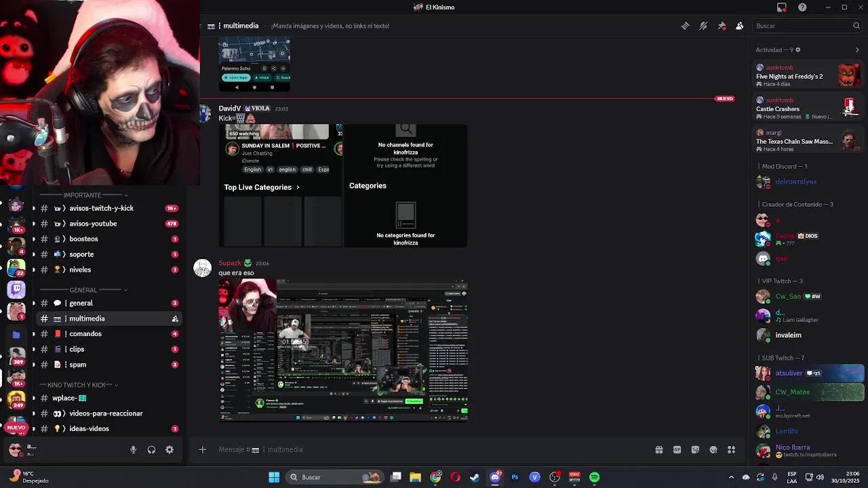Deafen with headphones icon in user panel
Image resolution: width=868 pixels, height=488 pixels.
click(x=151, y=449)
